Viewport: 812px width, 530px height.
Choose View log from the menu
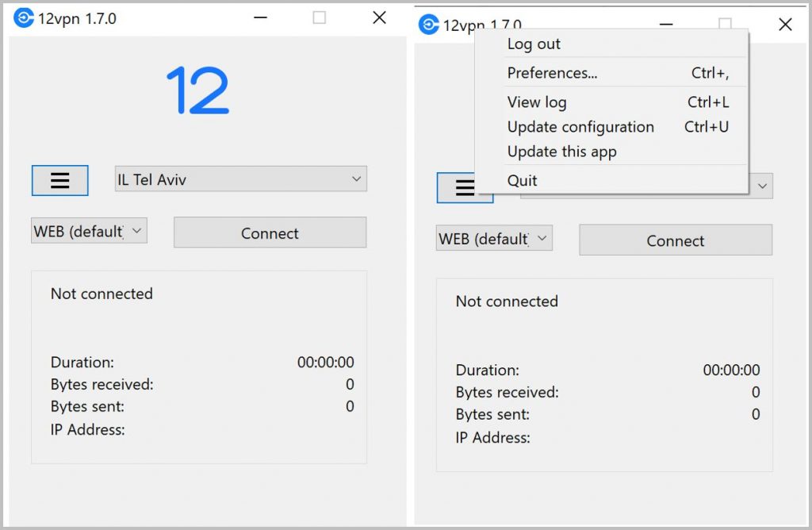pyautogui.click(x=536, y=102)
